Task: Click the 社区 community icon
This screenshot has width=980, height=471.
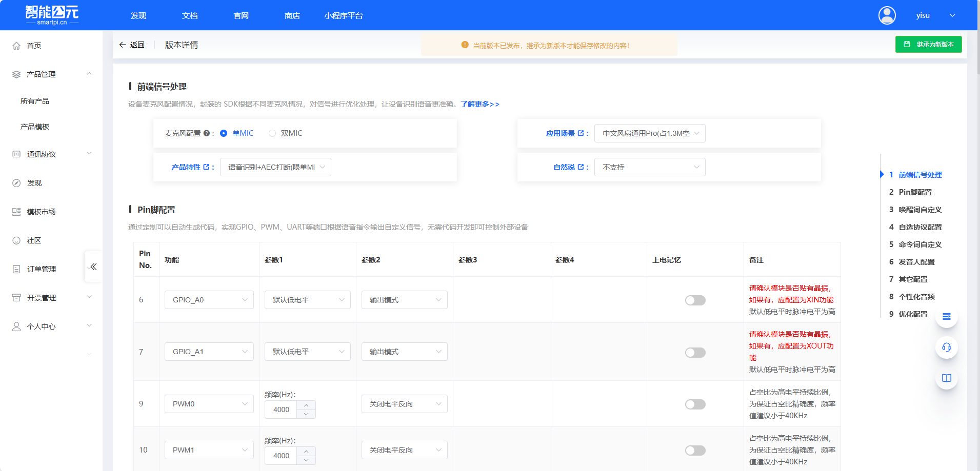Action: pyautogui.click(x=16, y=240)
